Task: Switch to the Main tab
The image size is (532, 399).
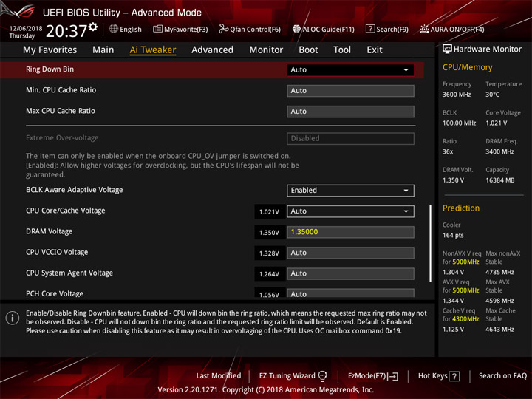Action: coord(103,50)
